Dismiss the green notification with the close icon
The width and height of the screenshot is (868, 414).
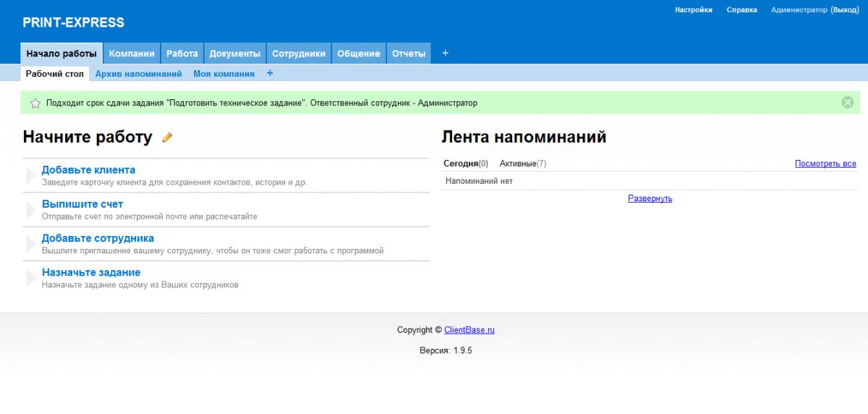848,103
